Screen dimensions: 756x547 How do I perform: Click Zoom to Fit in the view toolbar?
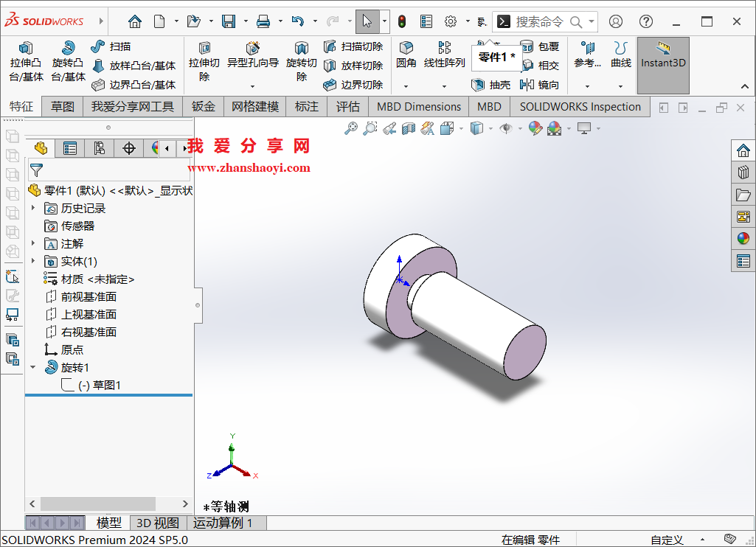click(x=351, y=128)
